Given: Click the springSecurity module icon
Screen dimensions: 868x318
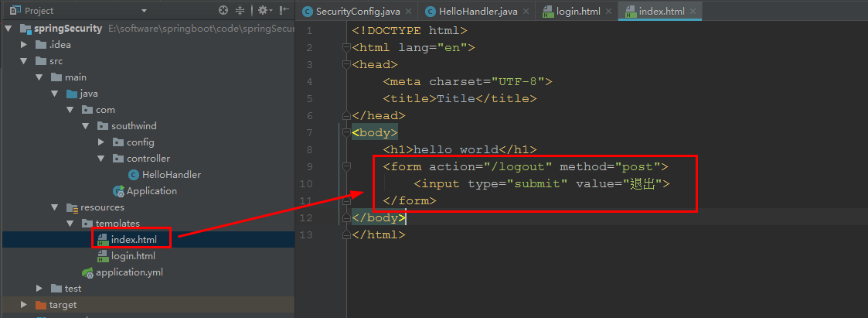Looking at the screenshot, I should [x=26, y=29].
